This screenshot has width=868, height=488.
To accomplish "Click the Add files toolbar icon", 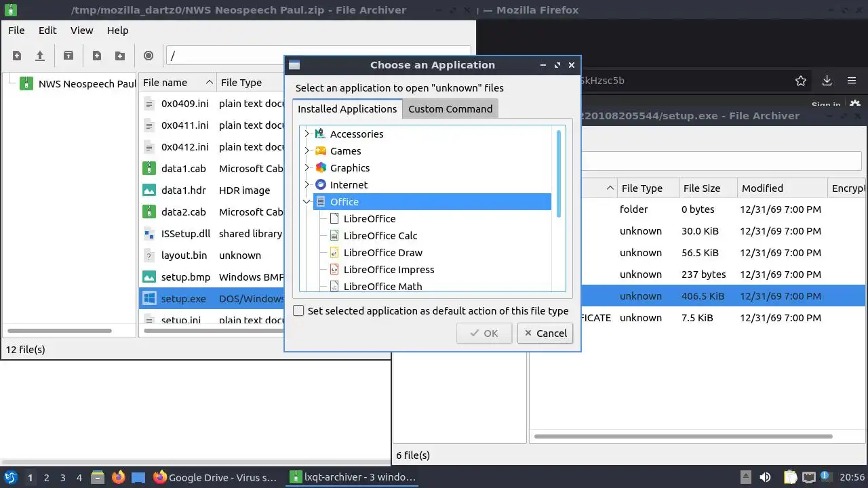I will pos(97,56).
